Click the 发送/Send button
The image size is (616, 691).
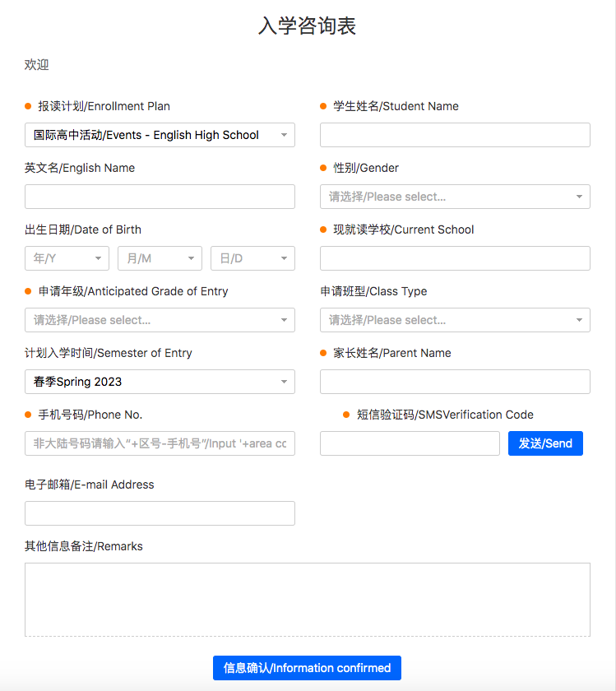545,443
